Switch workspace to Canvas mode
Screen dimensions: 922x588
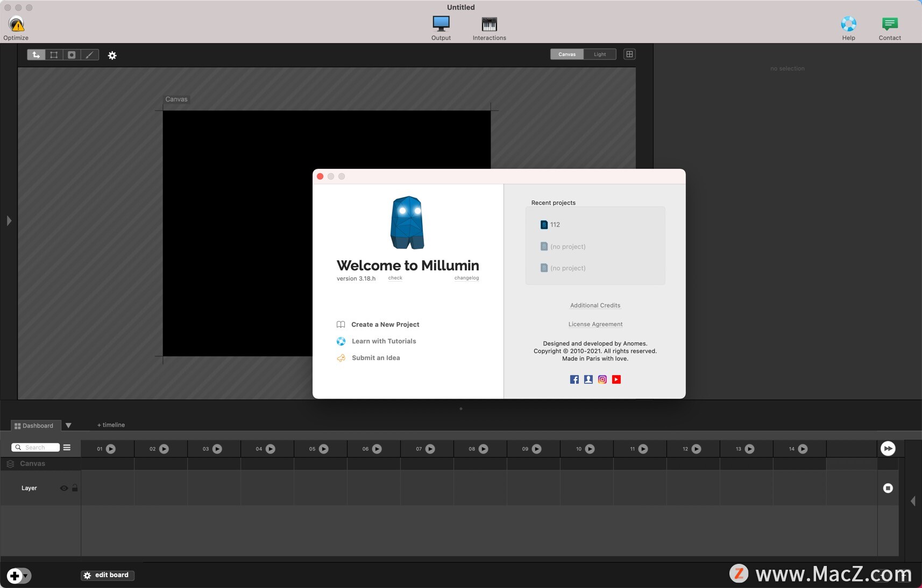567,54
